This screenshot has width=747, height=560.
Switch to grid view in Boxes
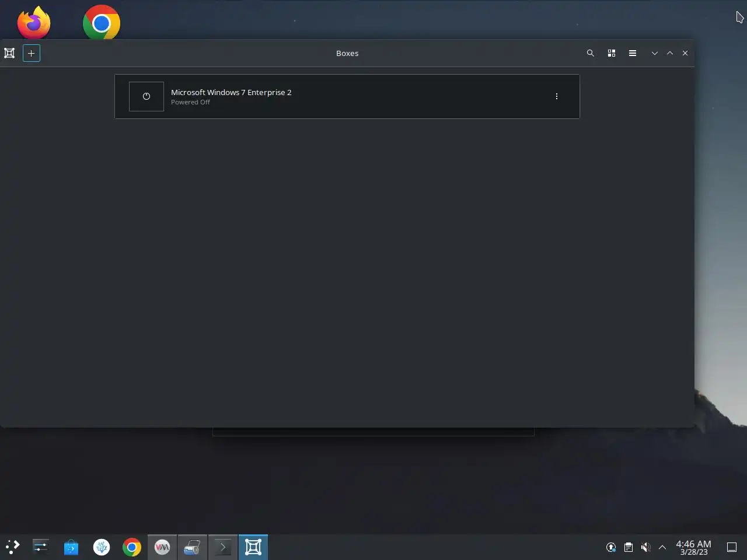coord(612,53)
